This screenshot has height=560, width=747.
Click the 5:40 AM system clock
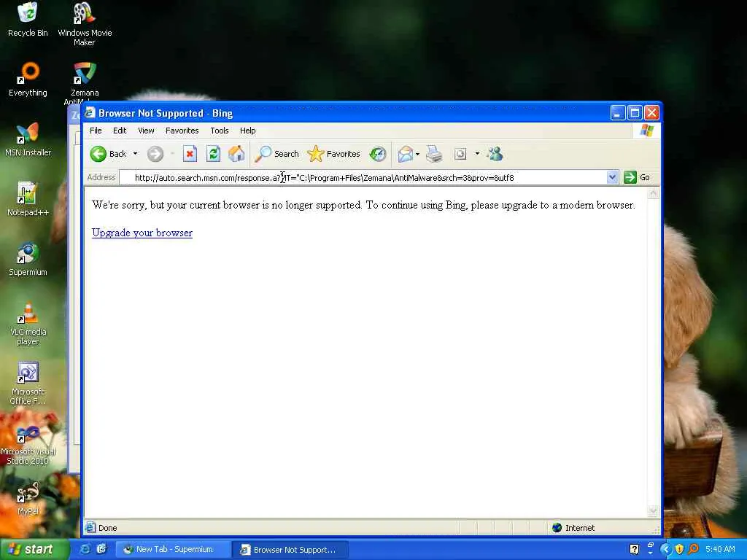coord(720,549)
